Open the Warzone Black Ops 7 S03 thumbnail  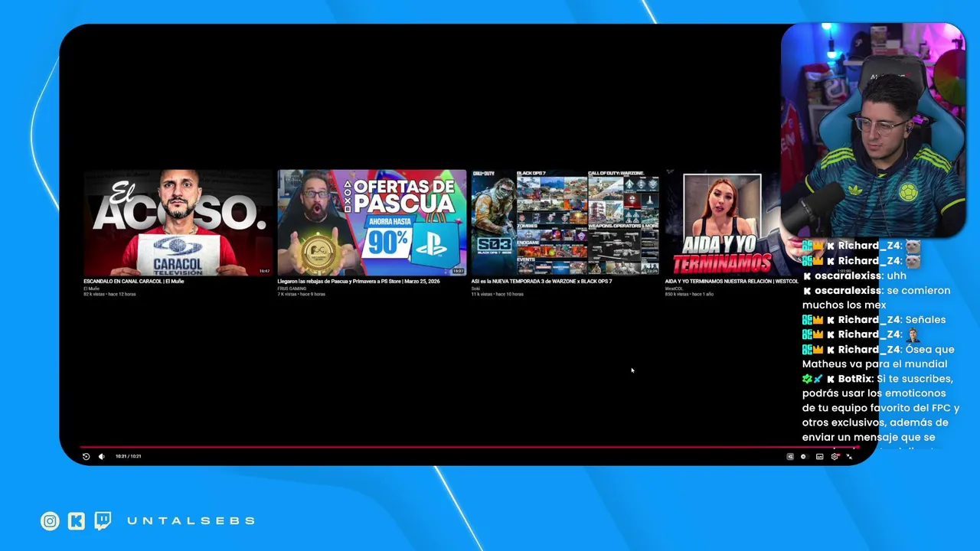565,222
